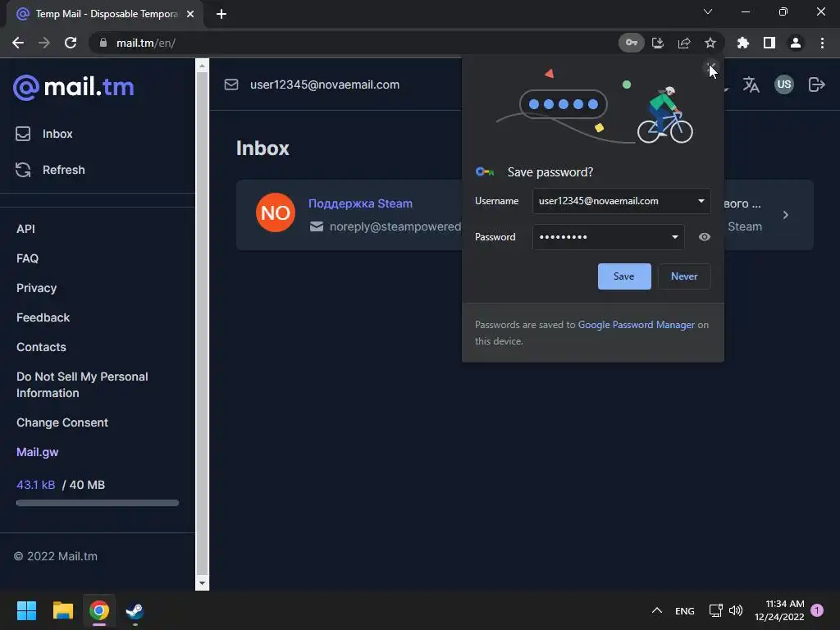Viewport: 840px width, 630px height.
Task: Show hidden tray icons with the chevron
Action: [657, 610]
